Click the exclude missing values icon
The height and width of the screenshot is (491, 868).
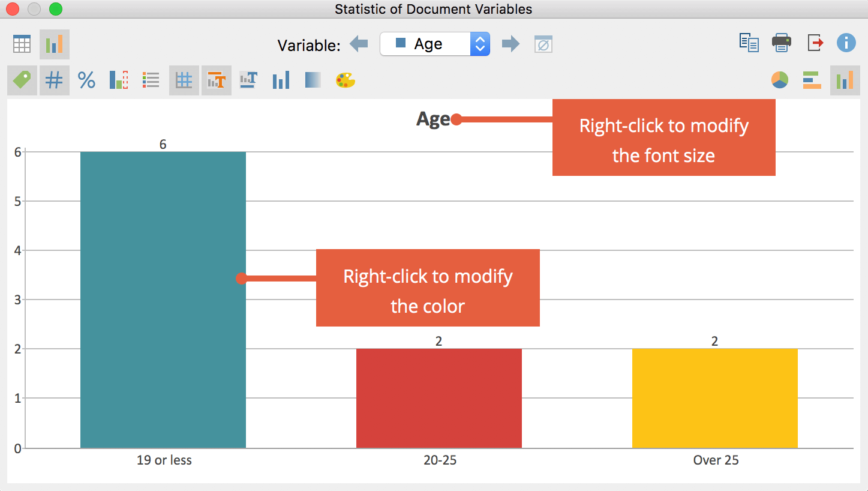pos(543,44)
